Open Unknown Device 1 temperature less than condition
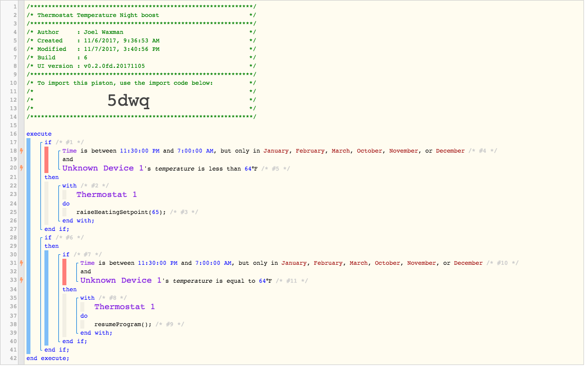This screenshot has height=369, width=588. coord(160,168)
